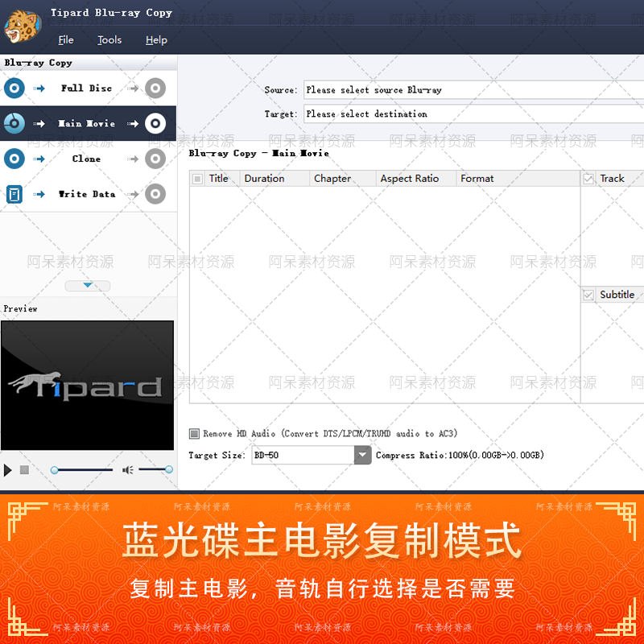Sort by the Chapter column header

pyautogui.click(x=343, y=179)
